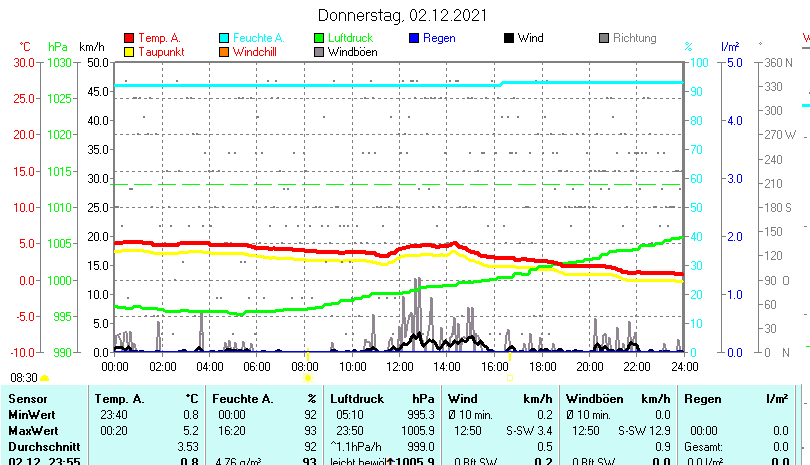Click the 12:00 time axis label
The image size is (810, 465).
(x=400, y=367)
